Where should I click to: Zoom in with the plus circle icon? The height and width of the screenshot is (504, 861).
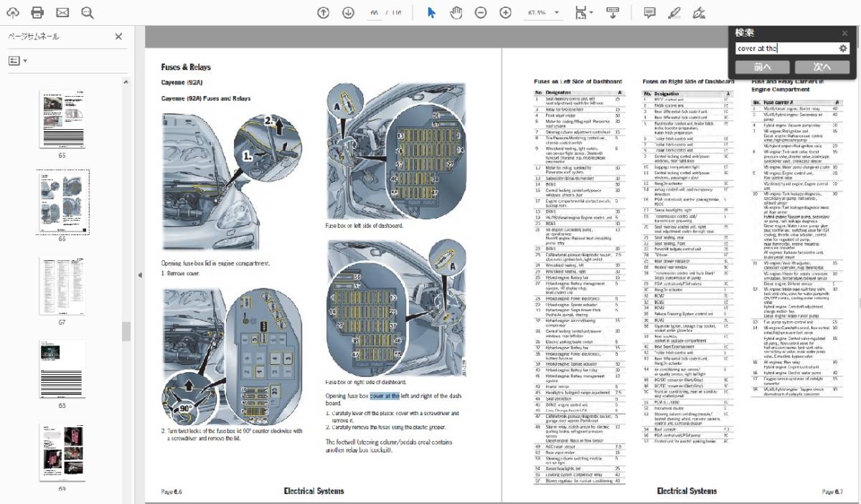click(505, 12)
